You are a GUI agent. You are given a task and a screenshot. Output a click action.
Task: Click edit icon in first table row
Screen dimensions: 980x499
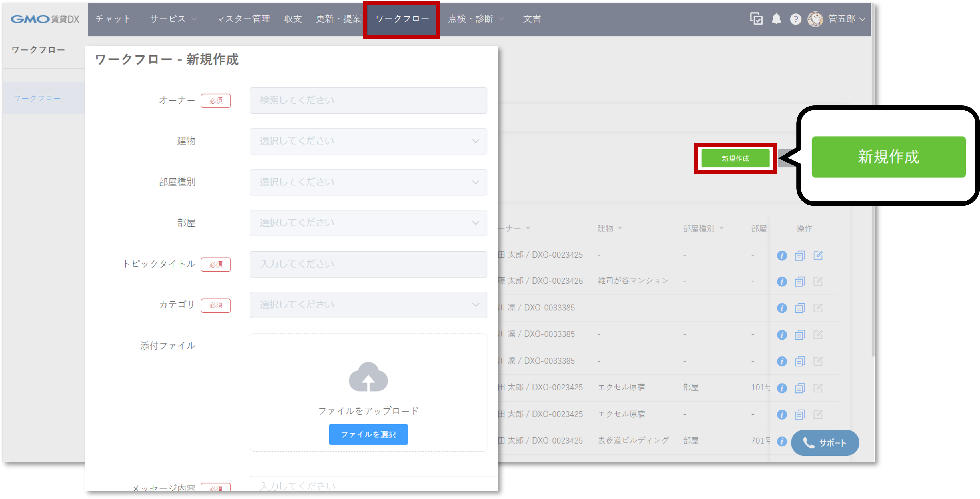pyautogui.click(x=818, y=256)
